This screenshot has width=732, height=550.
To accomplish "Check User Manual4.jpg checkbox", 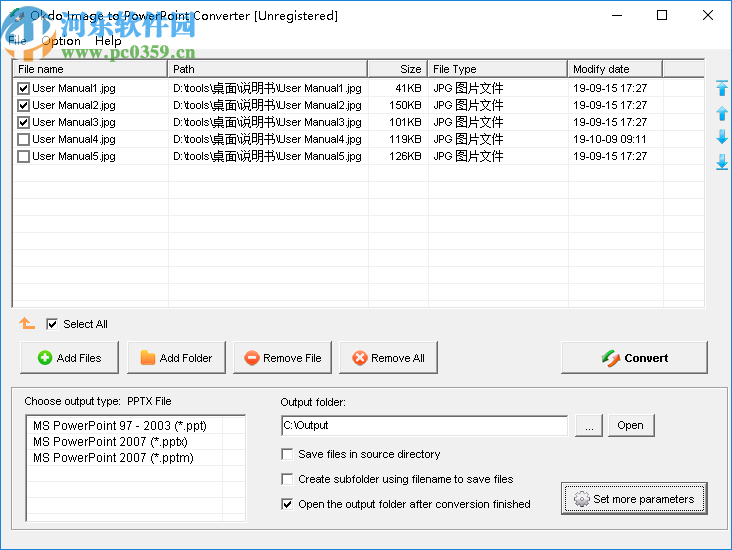I will click(x=23, y=139).
